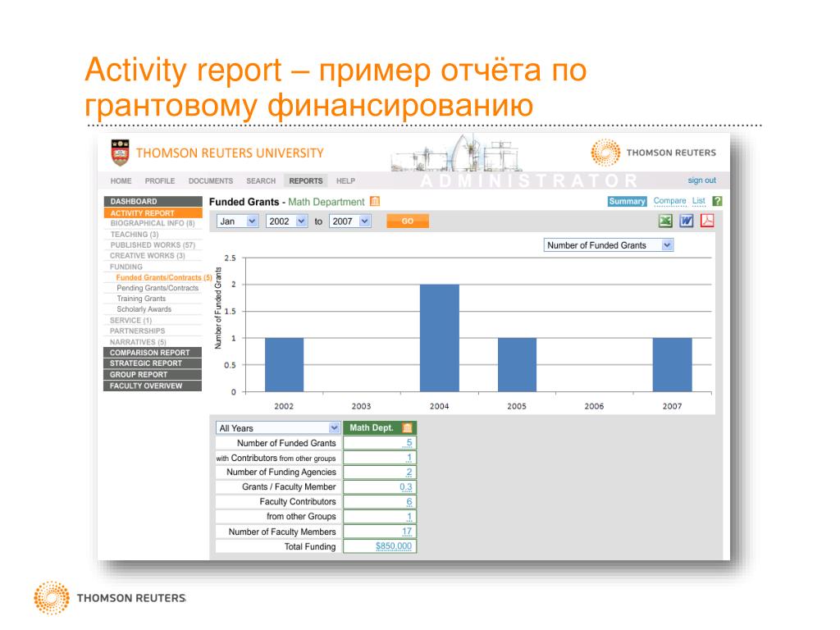
Task: Open Training Grants item
Action: coord(141,299)
